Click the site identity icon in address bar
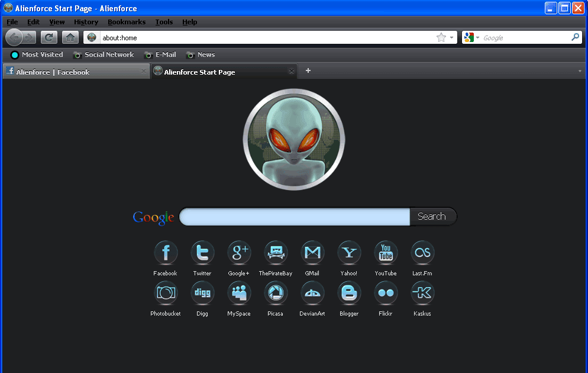The width and height of the screenshot is (588, 373). point(92,37)
